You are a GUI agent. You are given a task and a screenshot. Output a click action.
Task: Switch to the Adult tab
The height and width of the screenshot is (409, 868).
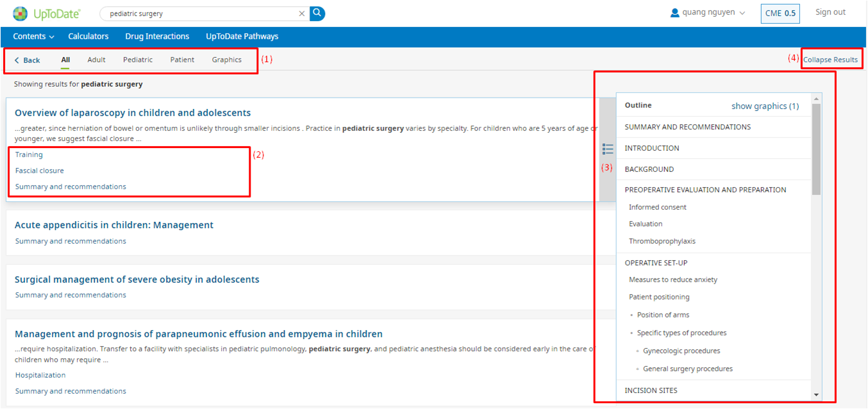[x=96, y=60]
